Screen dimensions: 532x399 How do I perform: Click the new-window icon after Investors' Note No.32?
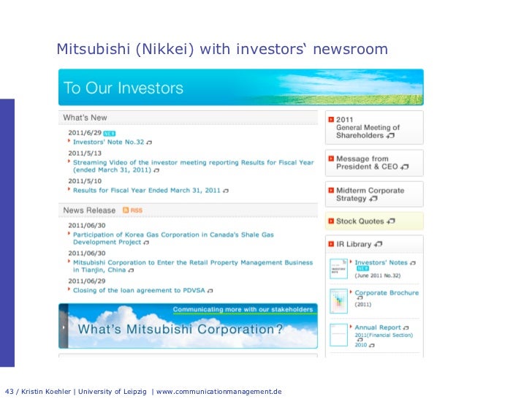pyautogui.click(x=149, y=142)
